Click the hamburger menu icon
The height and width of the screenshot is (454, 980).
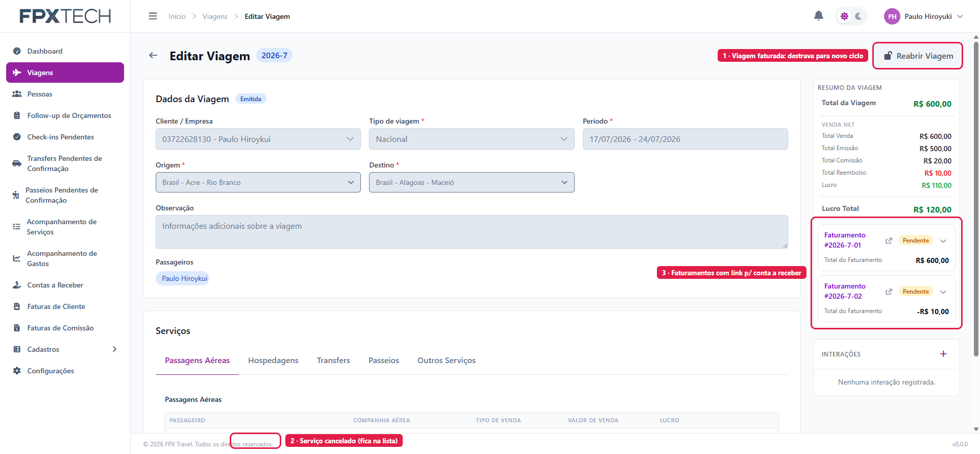coord(153,16)
